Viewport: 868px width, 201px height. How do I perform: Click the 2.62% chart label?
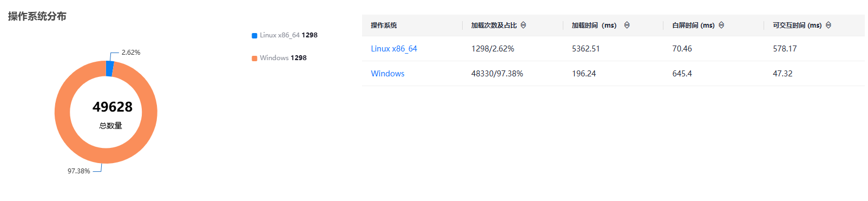pyautogui.click(x=131, y=53)
